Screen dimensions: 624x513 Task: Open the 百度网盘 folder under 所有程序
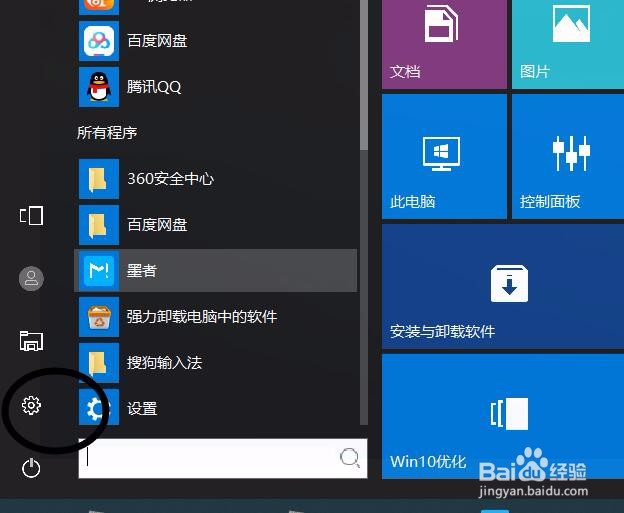click(x=99, y=225)
